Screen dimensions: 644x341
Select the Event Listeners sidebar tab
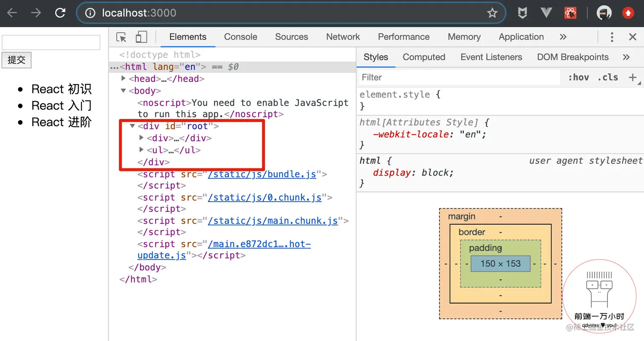491,57
